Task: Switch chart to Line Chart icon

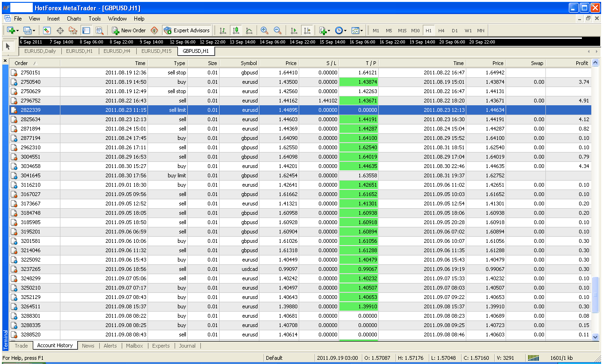Action: pos(249,30)
